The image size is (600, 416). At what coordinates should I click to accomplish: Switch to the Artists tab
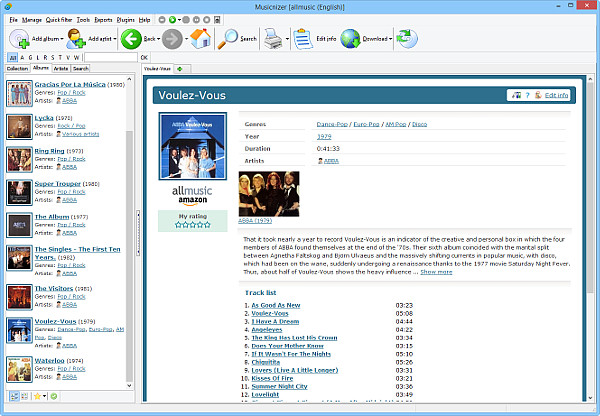(61, 69)
